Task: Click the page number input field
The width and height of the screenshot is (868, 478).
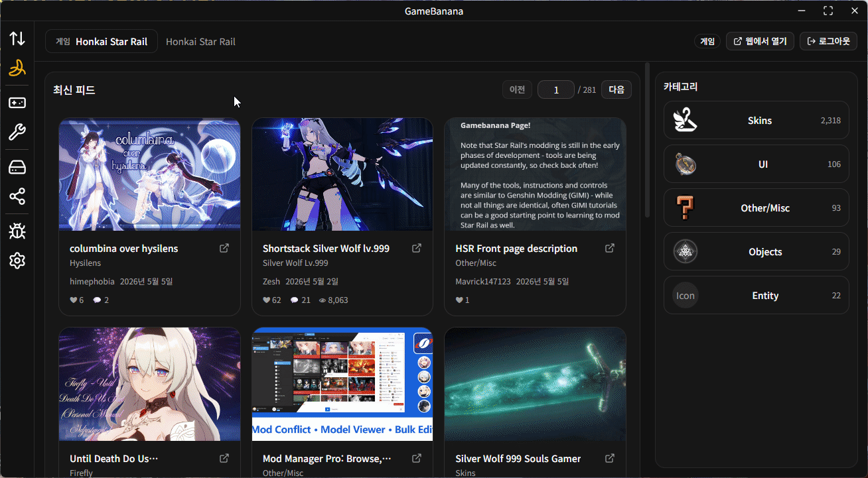Action: pyautogui.click(x=556, y=90)
